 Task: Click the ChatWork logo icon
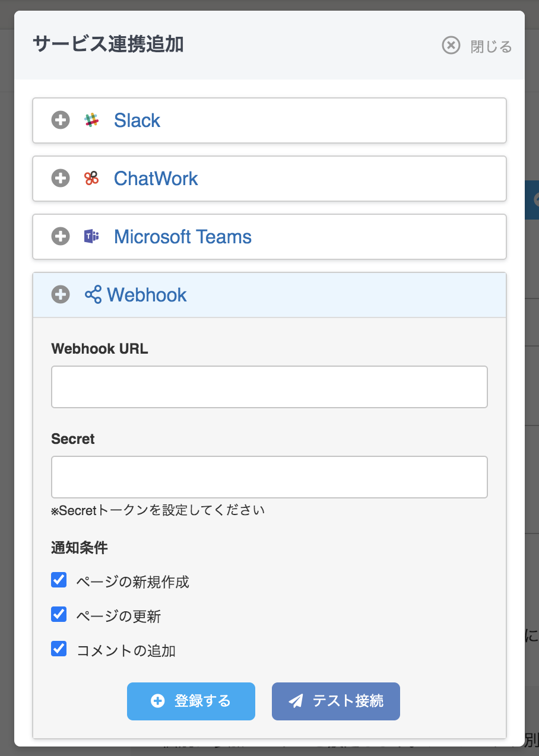point(91,179)
